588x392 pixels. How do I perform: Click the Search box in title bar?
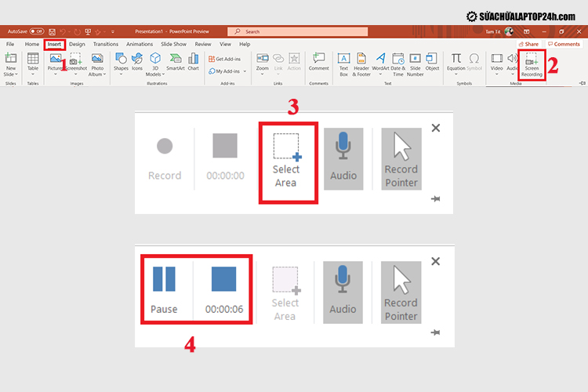(x=298, y=31)
